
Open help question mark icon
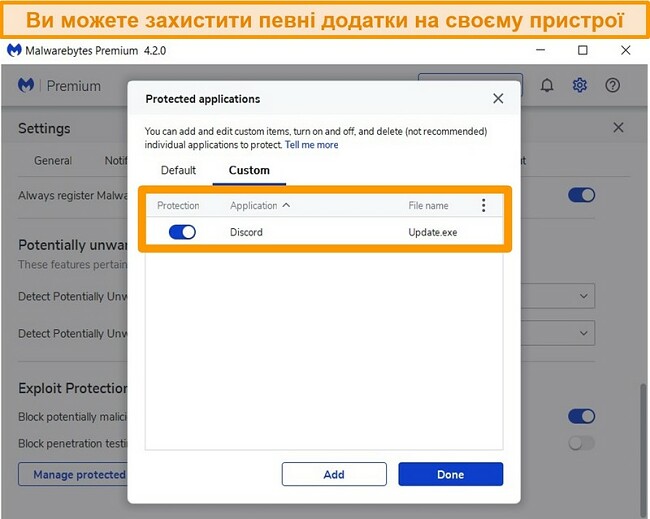click(x=612, y=85)
